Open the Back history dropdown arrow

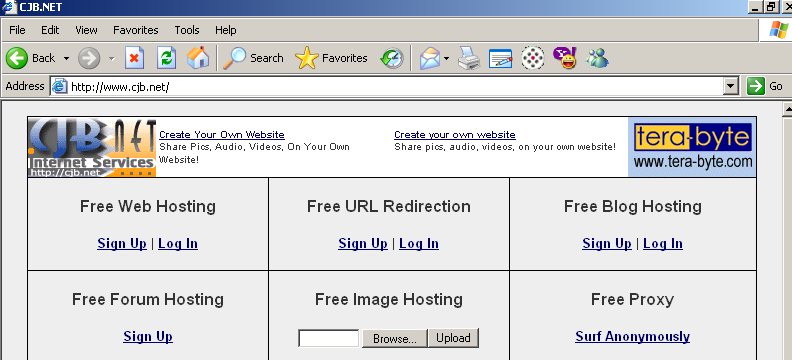(66, 59)
